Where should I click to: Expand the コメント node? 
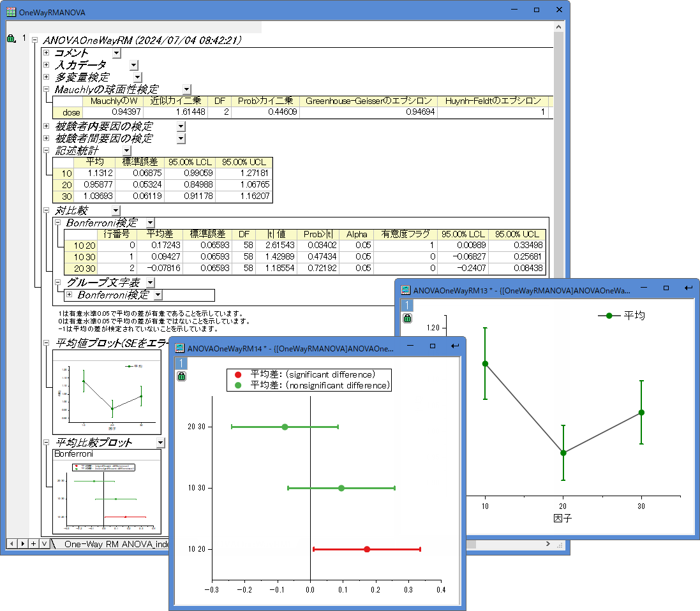coord(46,53)
